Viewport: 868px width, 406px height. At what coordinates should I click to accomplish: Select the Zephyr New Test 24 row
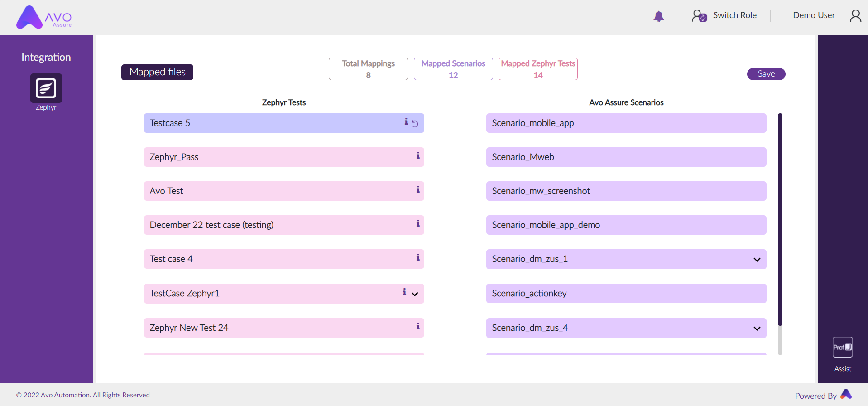point(284,328)
